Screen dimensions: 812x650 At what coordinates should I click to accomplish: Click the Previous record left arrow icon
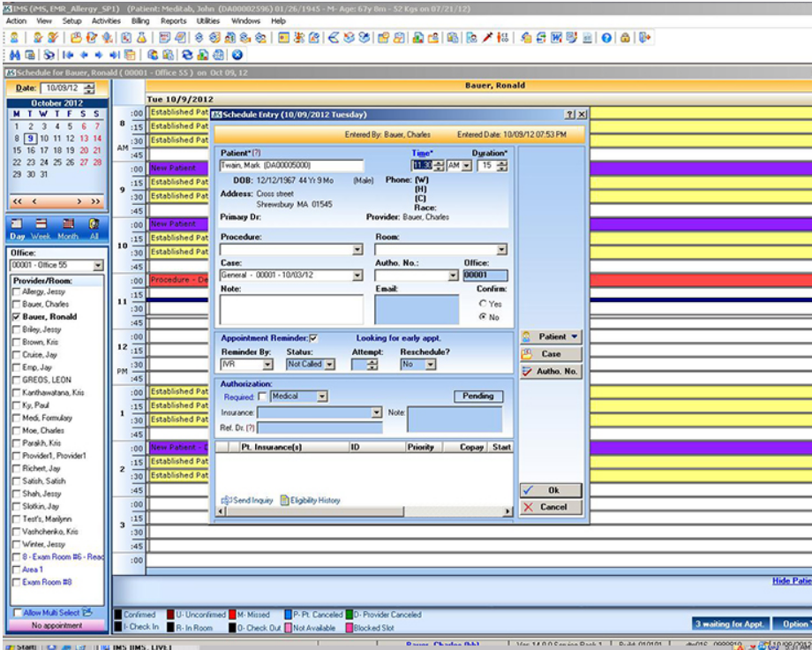coord(84,55)
